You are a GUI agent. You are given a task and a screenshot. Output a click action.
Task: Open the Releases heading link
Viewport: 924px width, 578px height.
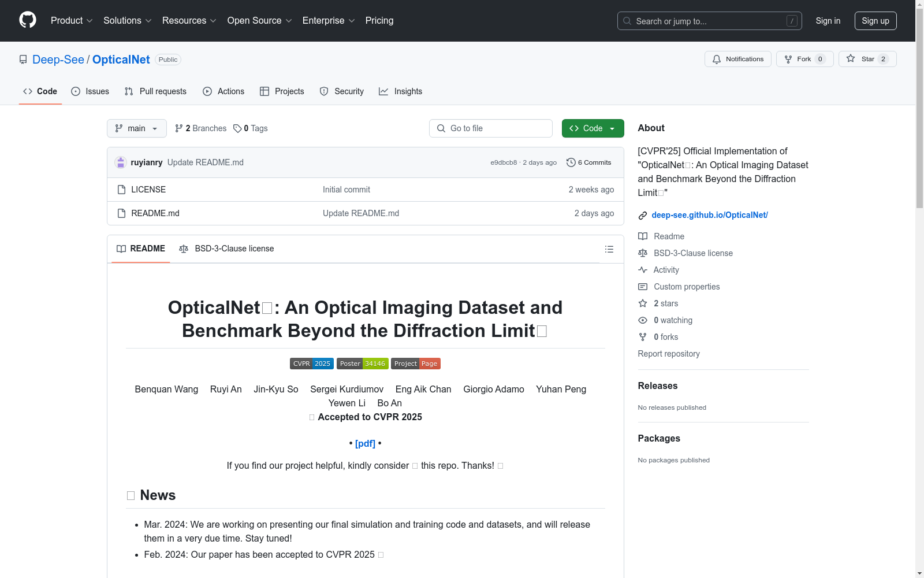(658, 386)
